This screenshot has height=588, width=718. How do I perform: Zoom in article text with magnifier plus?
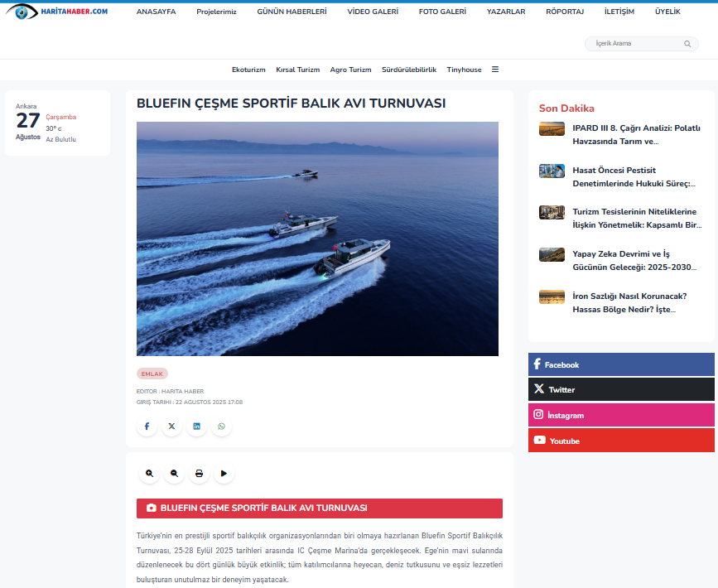pyautogui.click(x=149, y=474)
